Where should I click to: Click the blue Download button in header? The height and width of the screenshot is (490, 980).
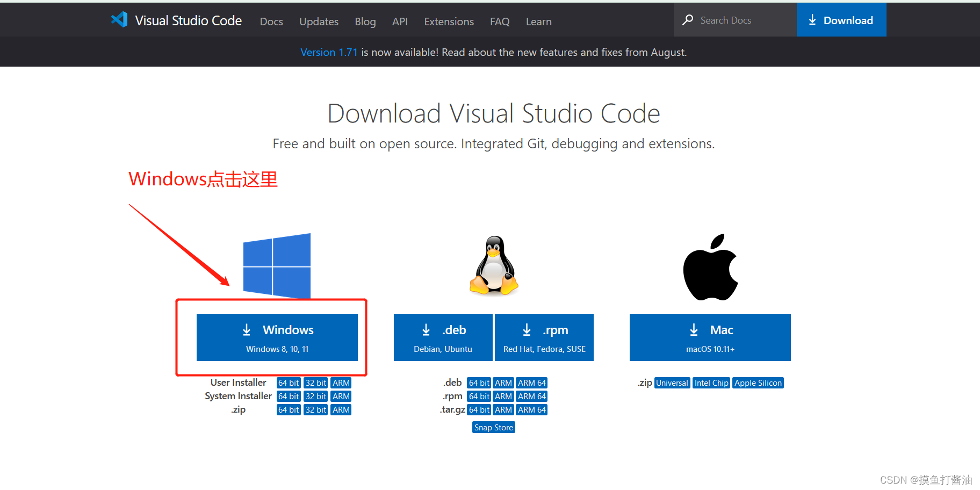click(x=841, y=20)
